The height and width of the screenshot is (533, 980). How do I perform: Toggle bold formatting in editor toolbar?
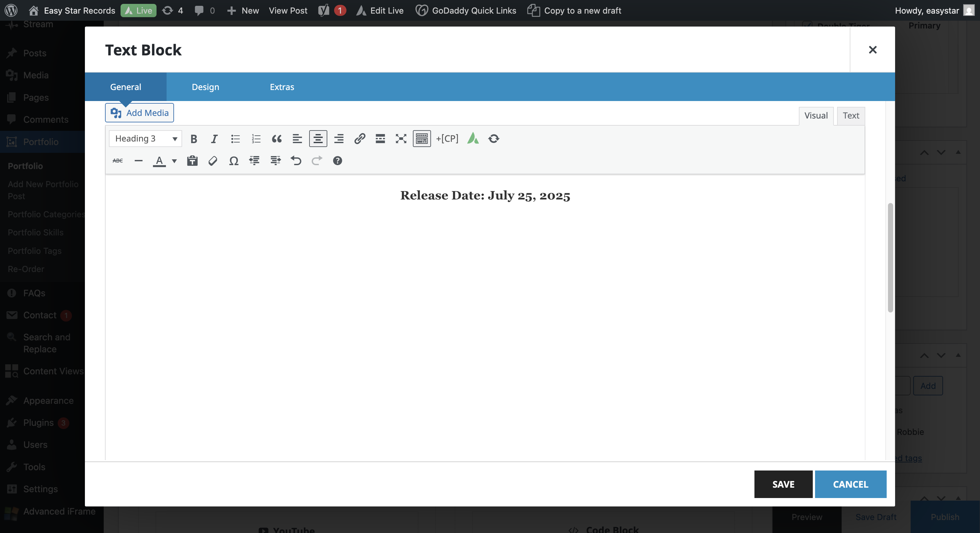[194, 139]
